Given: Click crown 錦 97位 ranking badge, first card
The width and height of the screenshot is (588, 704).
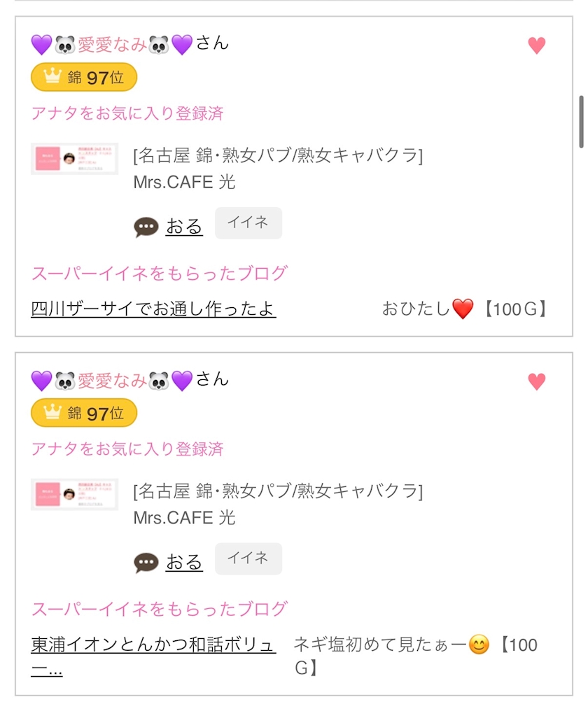Looking at the screenshot, I should pos(84,77).
